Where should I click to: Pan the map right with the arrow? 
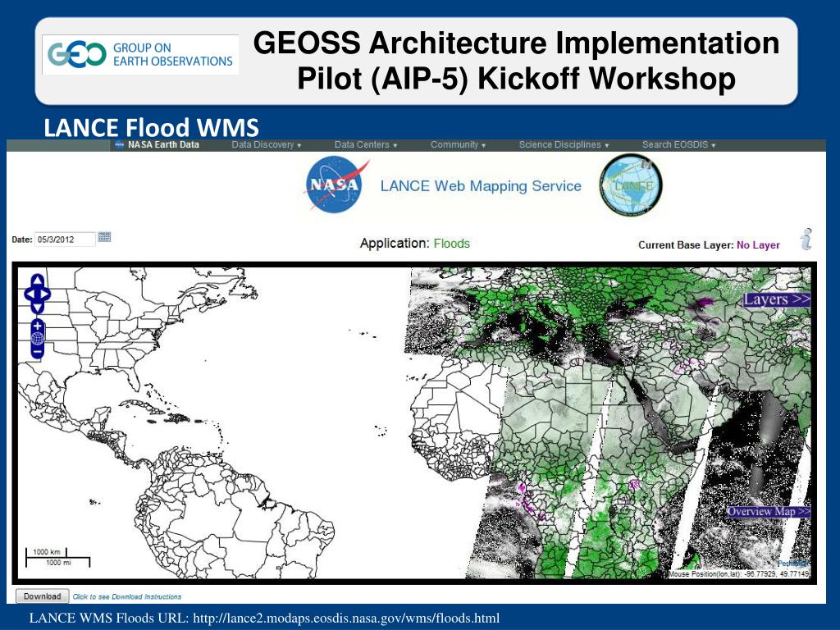click(x=46, y=294)
